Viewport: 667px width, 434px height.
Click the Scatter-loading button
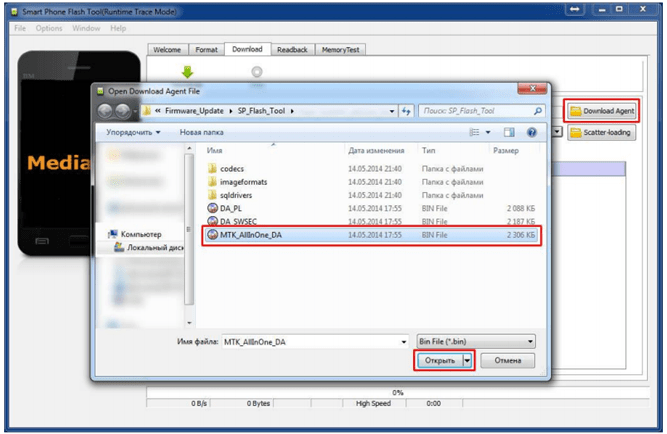601,132
